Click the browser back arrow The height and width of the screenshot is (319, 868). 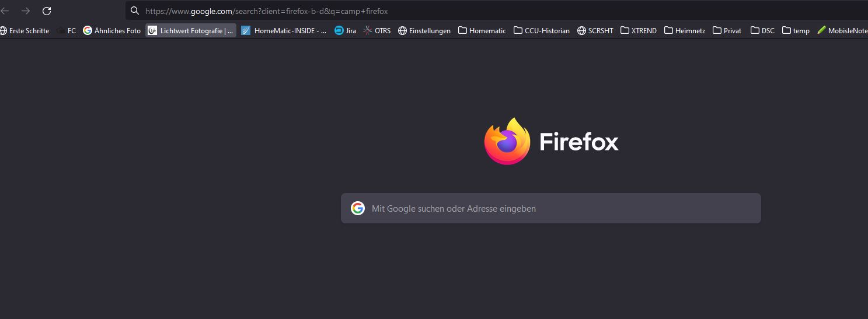[5, 11]
